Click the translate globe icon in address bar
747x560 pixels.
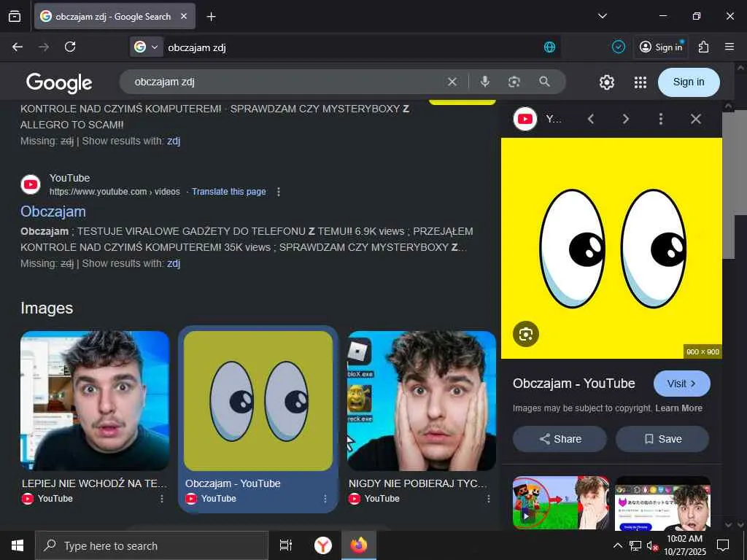tap(549, 47)
